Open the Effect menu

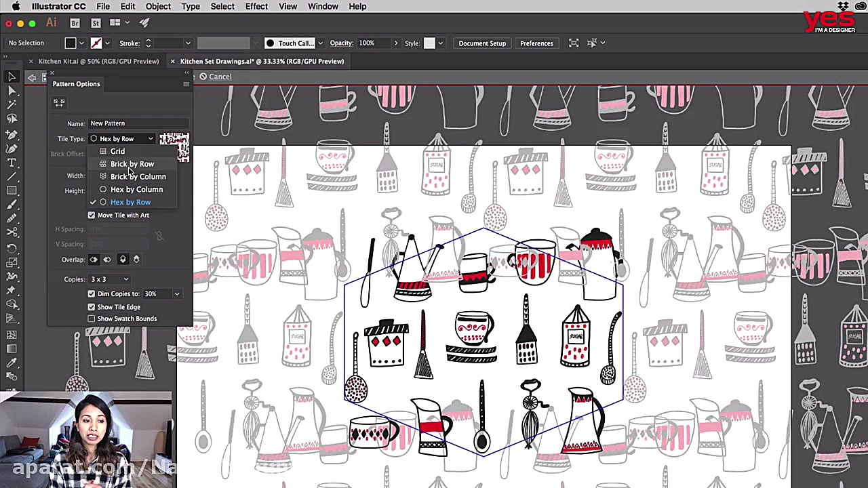point(256,6)
